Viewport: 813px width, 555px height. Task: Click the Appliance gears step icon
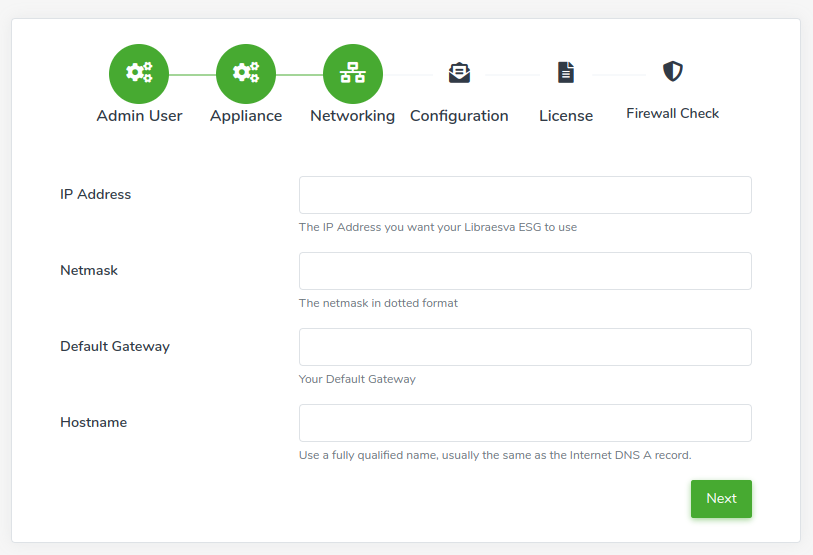pos(246,74)
